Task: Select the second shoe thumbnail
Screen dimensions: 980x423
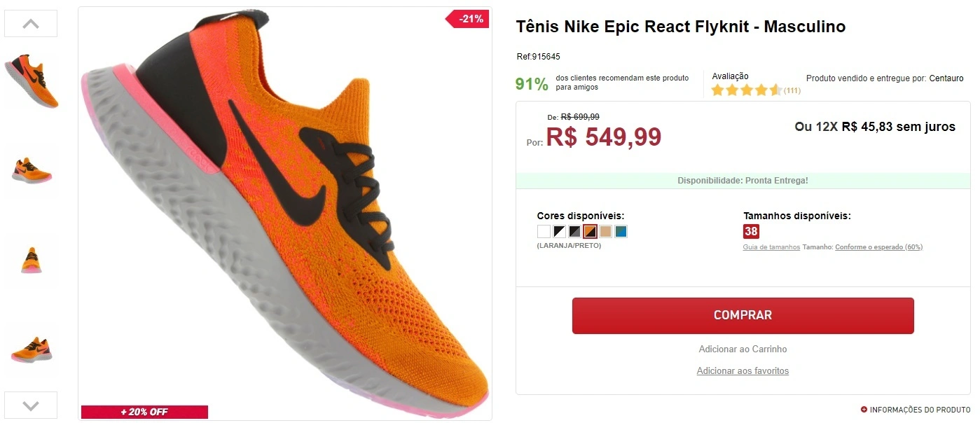Action: click(x=31, y=170)
